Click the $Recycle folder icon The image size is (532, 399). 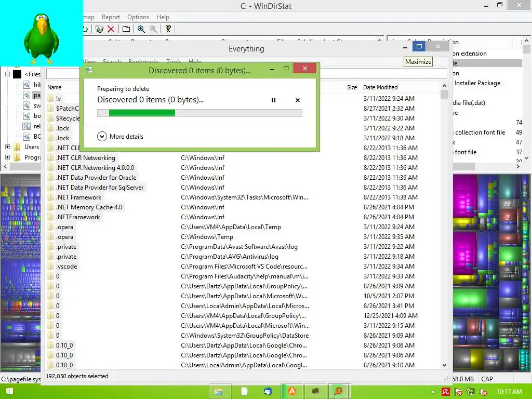(51, 118)
